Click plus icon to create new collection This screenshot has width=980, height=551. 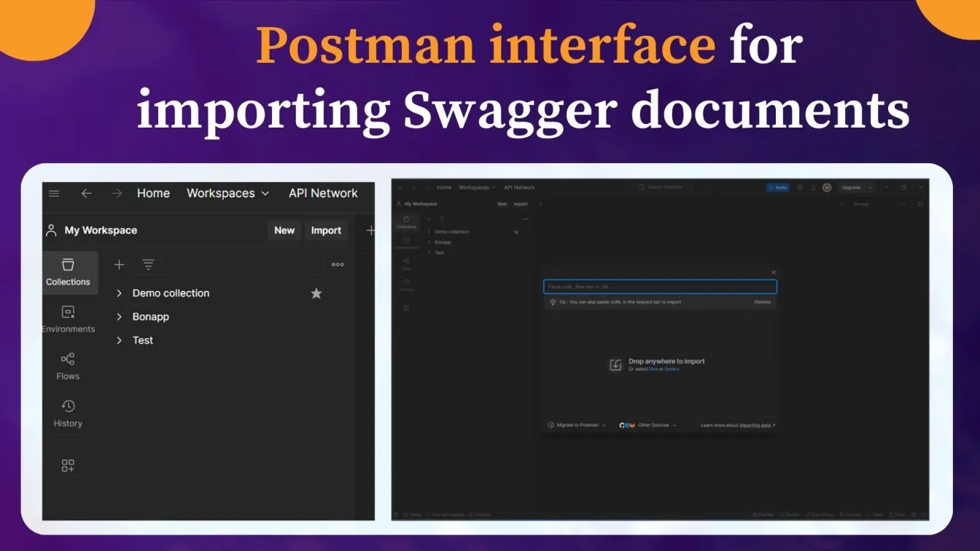click(120, 265)
